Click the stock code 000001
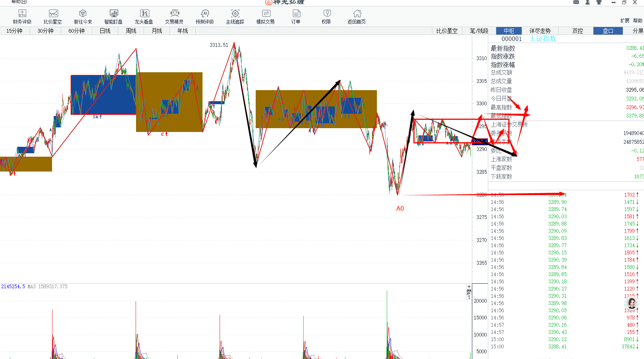Screen dimensions: 644x359 pyautogui.click(x=511, y=39)
